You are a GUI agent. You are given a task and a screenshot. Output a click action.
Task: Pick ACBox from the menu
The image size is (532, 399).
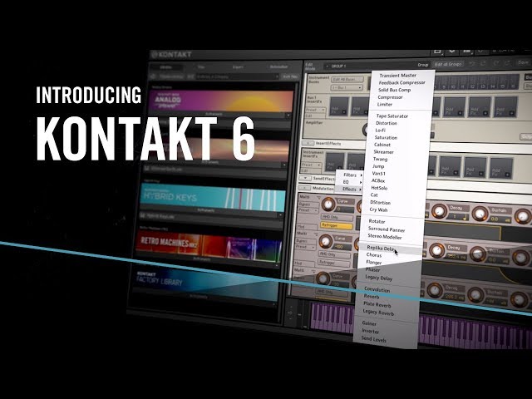[378, 181]
